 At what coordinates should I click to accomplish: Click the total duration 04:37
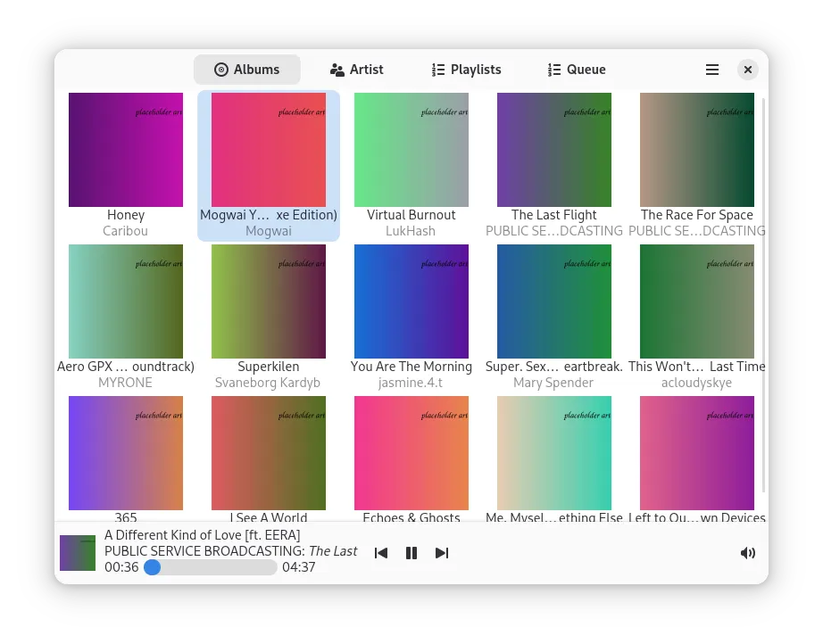[x=299, y=567]
